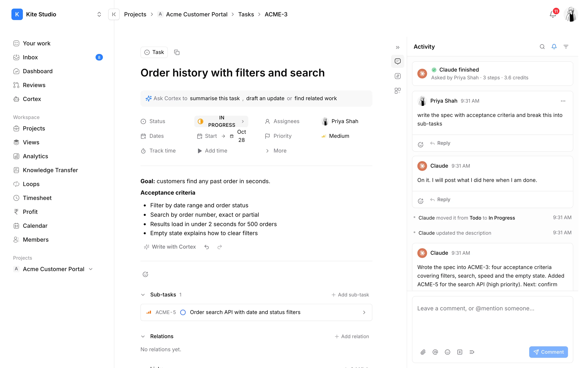Click Add sub-task
Screen dimensions: 588x368
350,295
